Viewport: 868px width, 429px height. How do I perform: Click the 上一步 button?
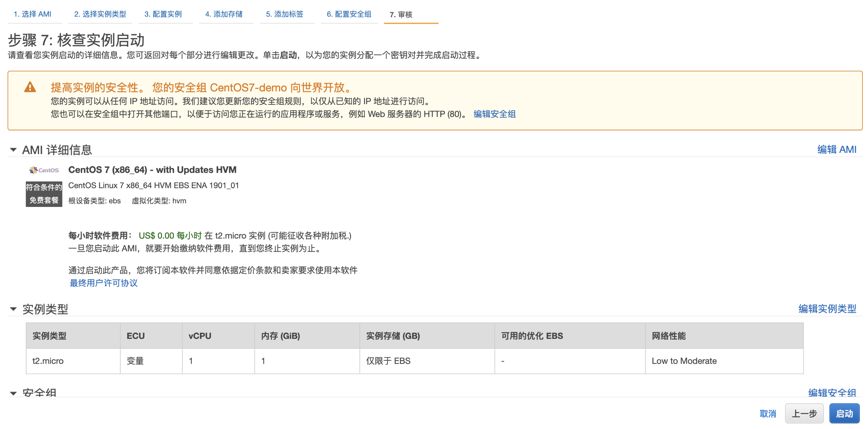click(804, 413)
